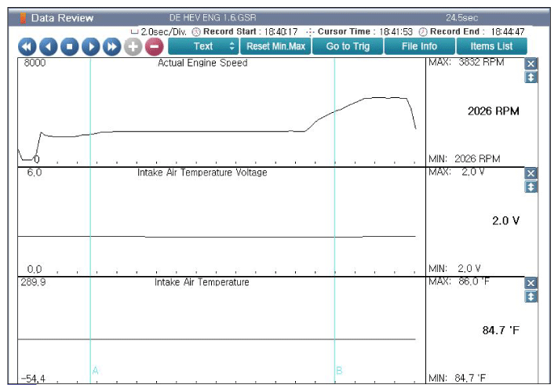The height and width of the screenshot is (392, 558).
Task: Play the recorded data
Action: (x=91, y=46)
